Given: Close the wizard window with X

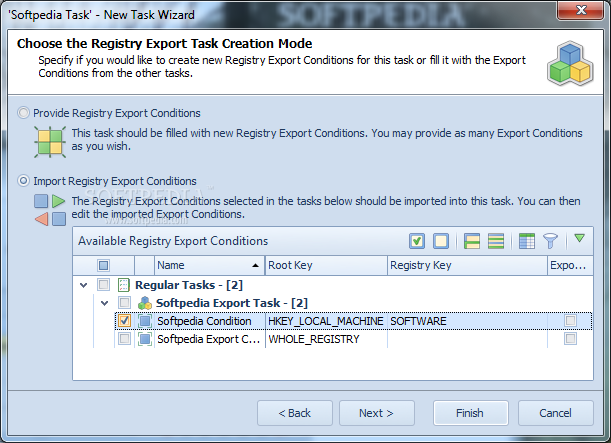Looking at the screenshot, I should 581,10.
